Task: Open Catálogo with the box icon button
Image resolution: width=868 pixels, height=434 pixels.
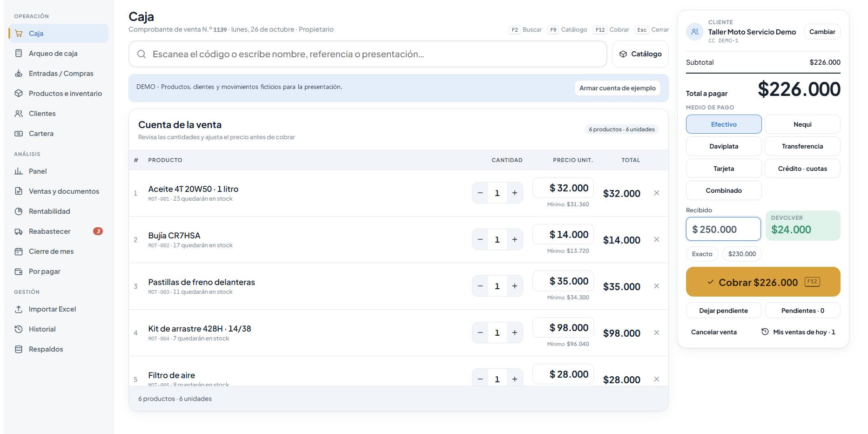Action: [640, 54]
